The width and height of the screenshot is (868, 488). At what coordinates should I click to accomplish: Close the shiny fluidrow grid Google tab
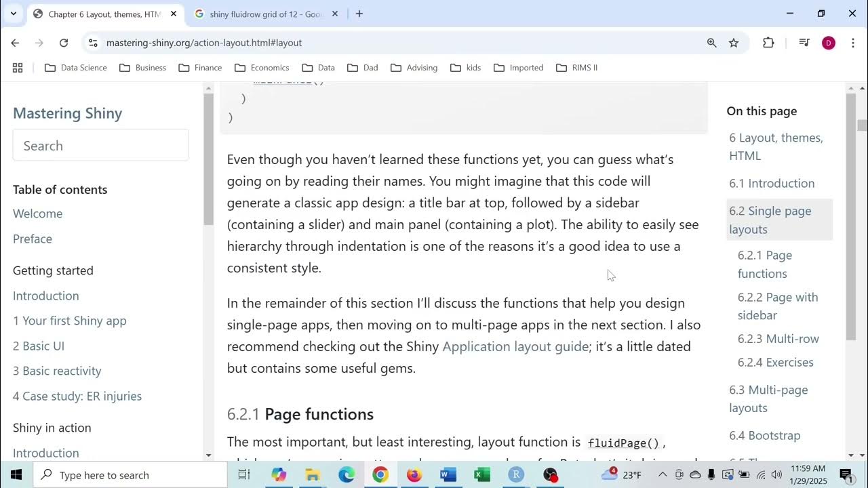335,14
